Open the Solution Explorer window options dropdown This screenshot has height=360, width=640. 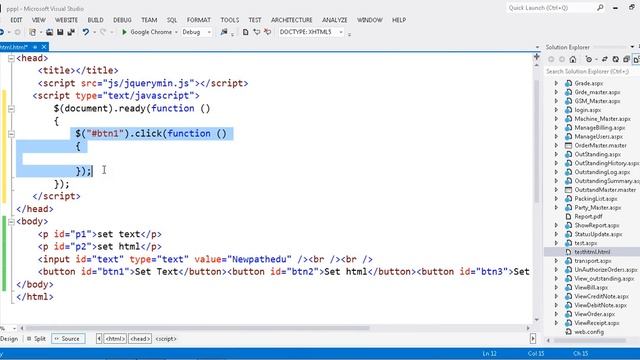[x=632, y=47]
